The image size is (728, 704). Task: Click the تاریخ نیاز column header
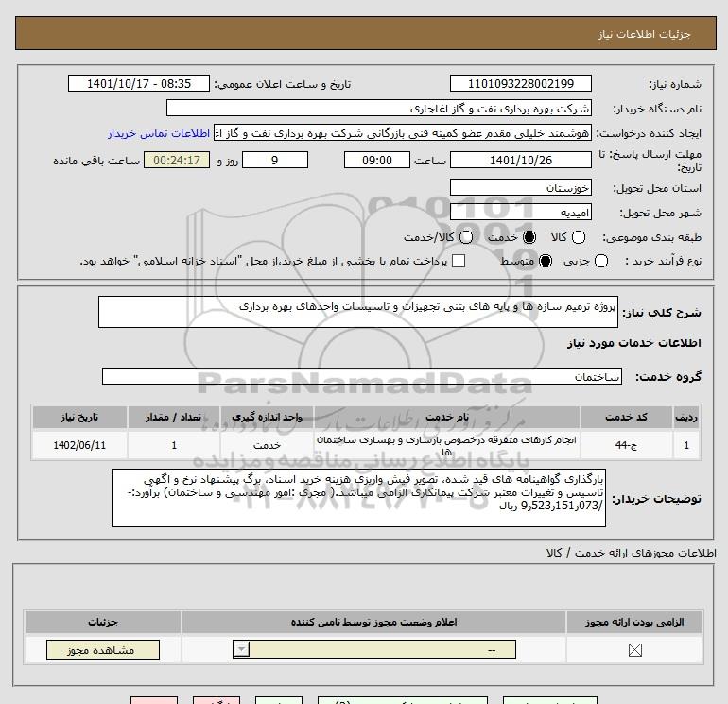pos(79,417)
